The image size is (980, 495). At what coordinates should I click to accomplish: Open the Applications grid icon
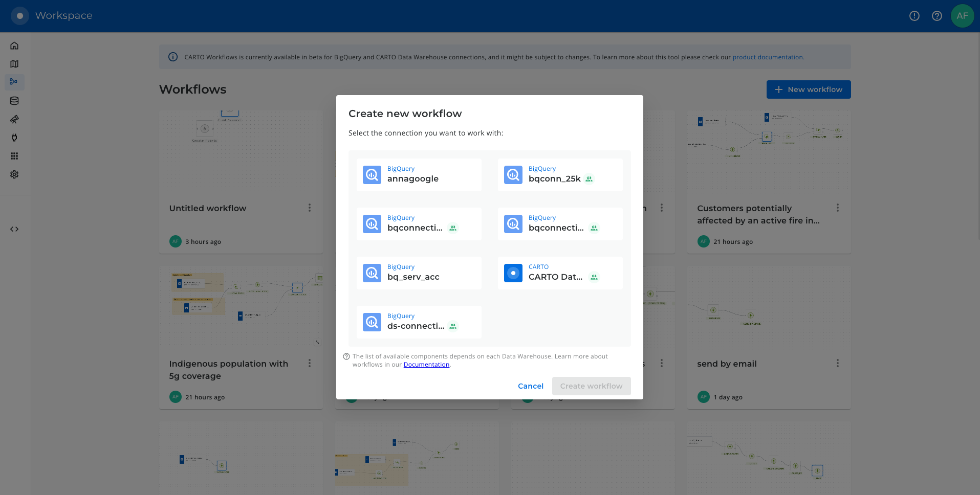tap(14, 156)
